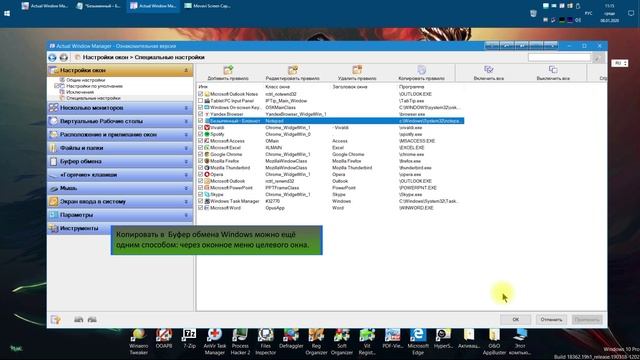This screenshot has height=360, width=640.
Task: Sort by the Программа column header
Action: [411, 87]
